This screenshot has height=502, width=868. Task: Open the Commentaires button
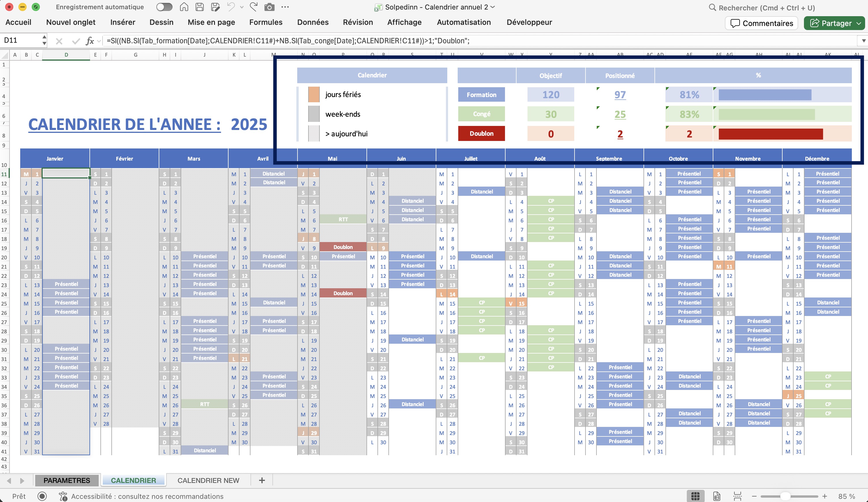point(762,23)
